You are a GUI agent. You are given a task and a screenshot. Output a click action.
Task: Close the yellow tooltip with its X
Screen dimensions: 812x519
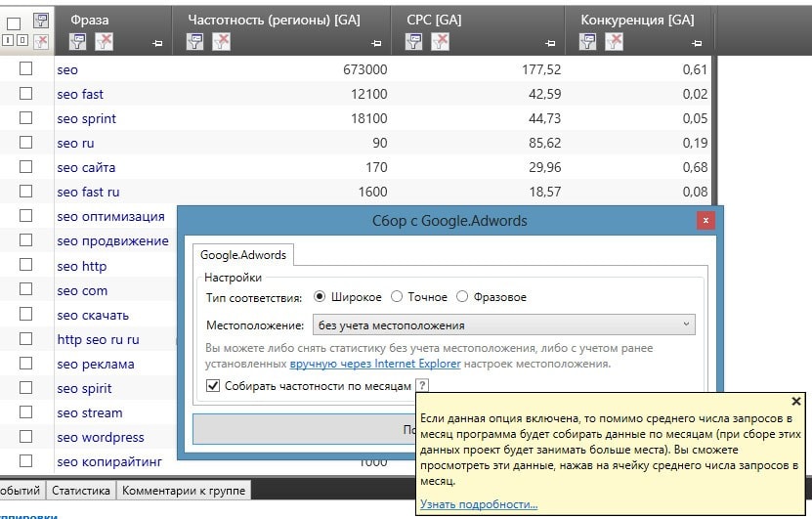[795, 401]
